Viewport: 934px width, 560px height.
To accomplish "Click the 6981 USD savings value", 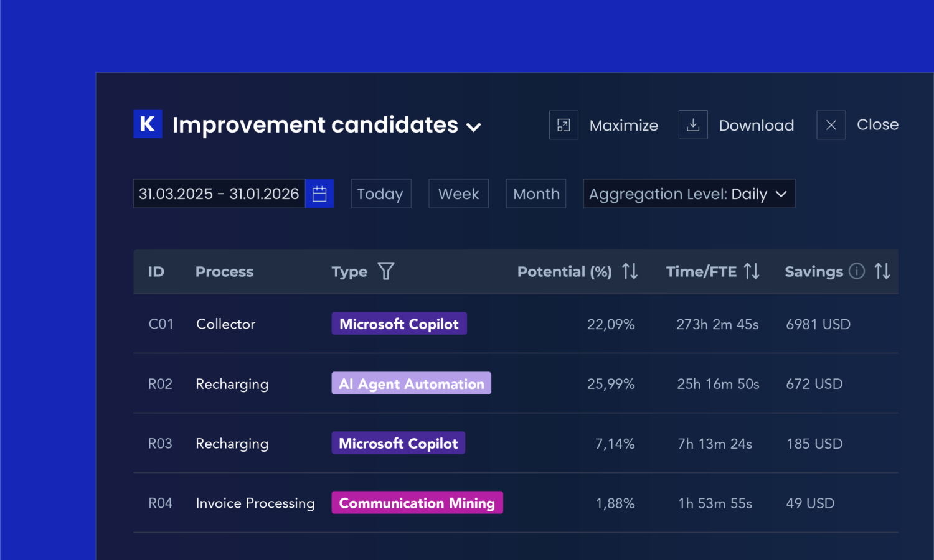I will (818, 325).
